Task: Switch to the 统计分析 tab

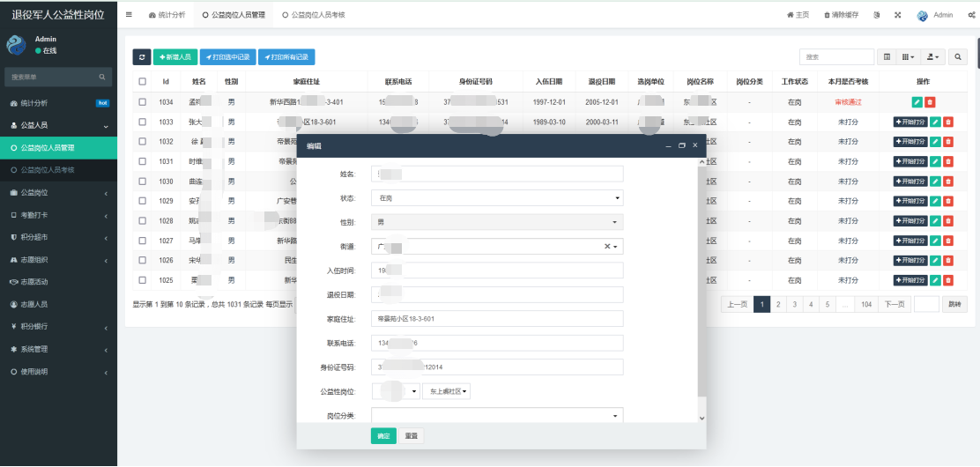Action: click(167, 15)
